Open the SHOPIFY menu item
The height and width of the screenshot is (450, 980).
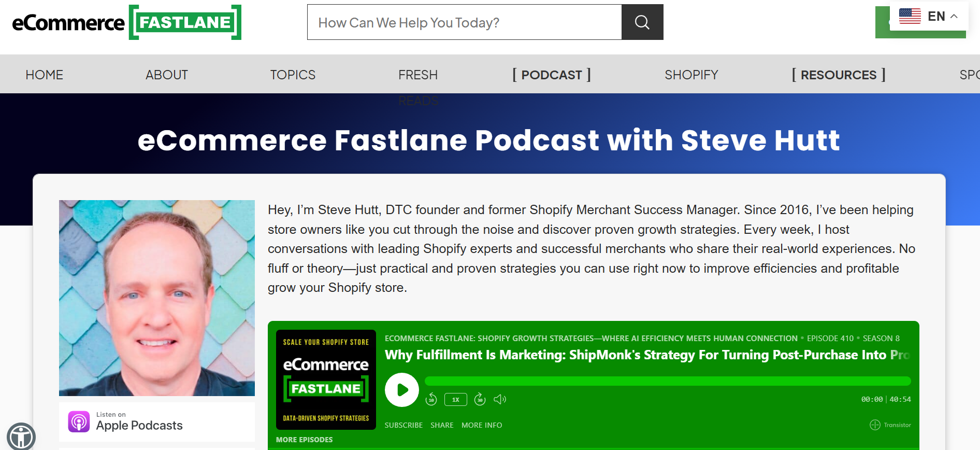point(691,75)
